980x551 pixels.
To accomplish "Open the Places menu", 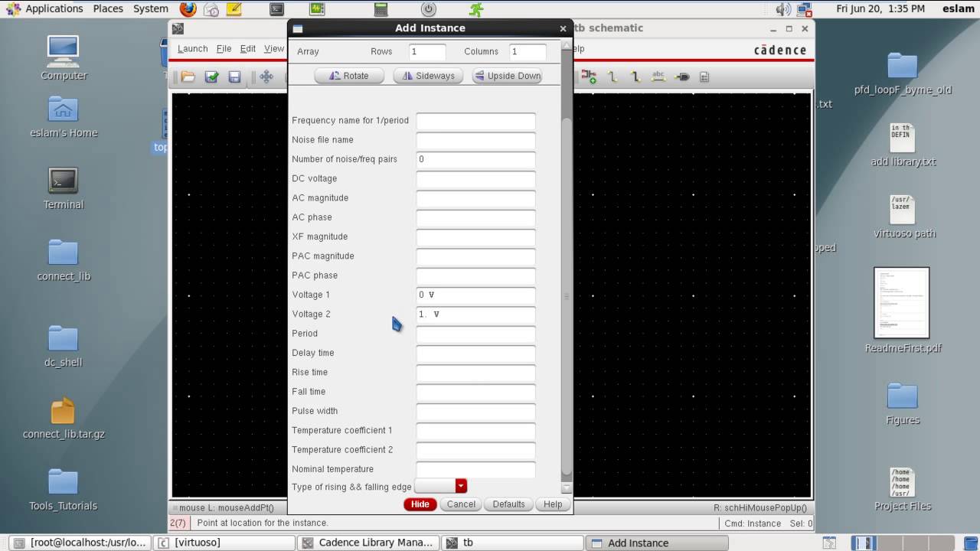I will [x=108, y=8].
